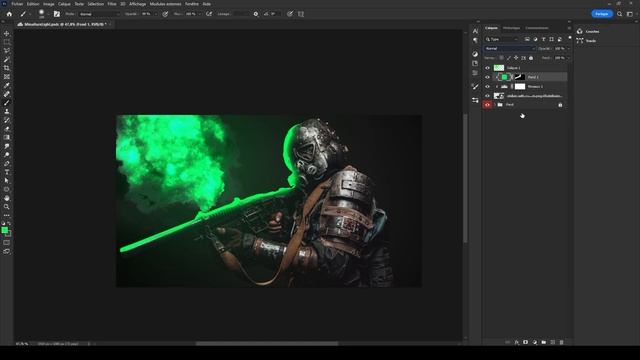
Task: Create a new group from the panel footer
Action: [544, 342]
